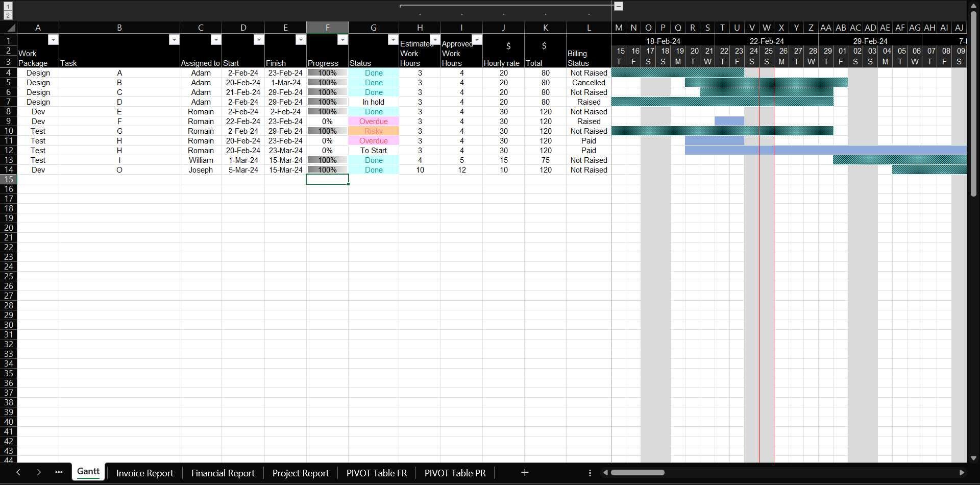980x485 pixels.
Task: Open the Work Package column filter dropdown
Action: [54, 39]
